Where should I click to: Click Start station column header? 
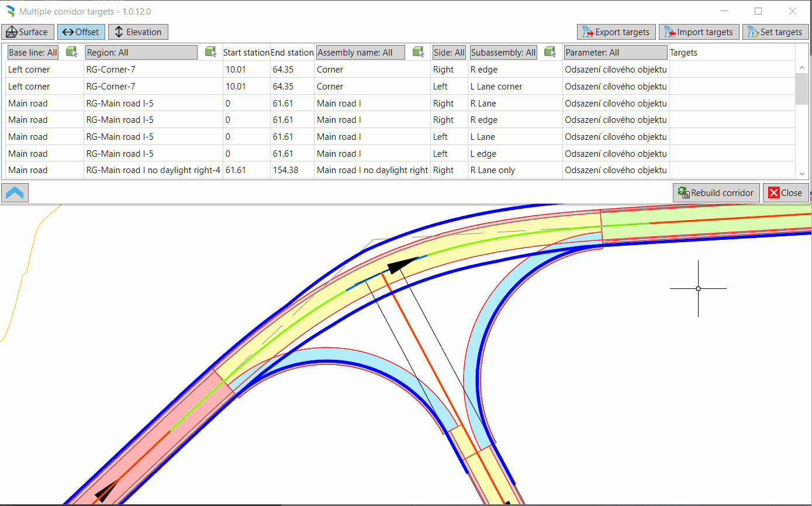coord(247,53)
